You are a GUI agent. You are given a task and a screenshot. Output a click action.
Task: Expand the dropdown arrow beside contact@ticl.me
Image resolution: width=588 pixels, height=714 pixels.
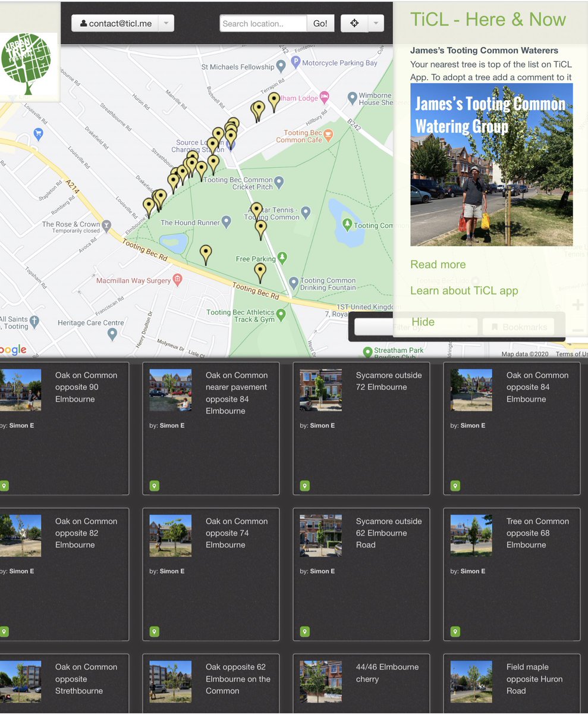pos(167,23)
